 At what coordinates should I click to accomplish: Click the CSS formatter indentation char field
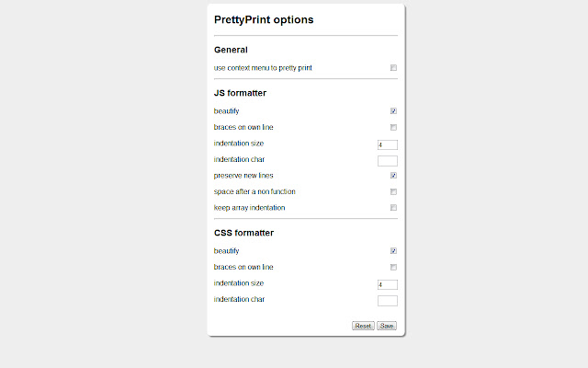click(x=387, y=300)
